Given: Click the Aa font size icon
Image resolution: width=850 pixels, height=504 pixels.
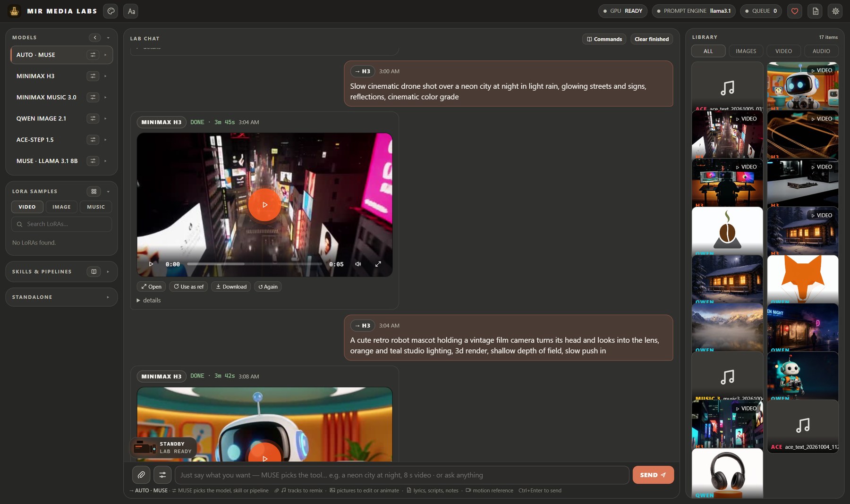Looking at the screenshot, I should [x=131, y=11].
